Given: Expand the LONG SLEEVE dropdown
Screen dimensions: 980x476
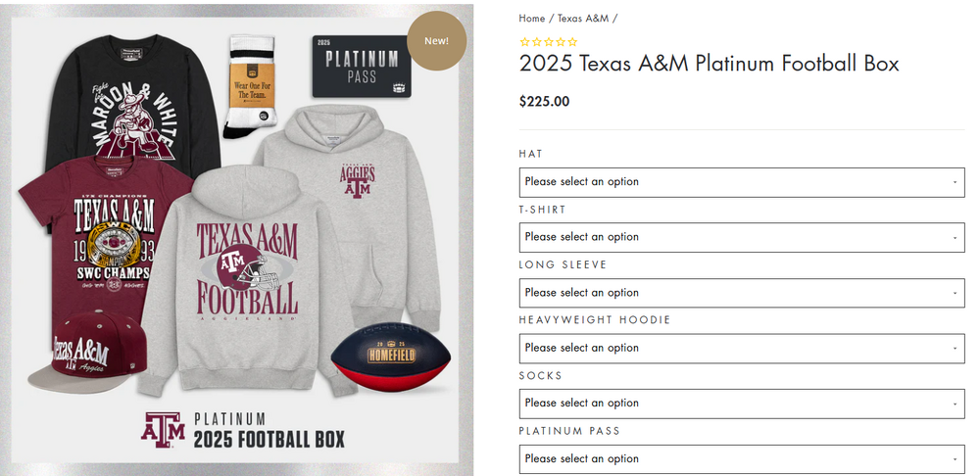Looking at the screenshot, I should click(x=741, y=293).
